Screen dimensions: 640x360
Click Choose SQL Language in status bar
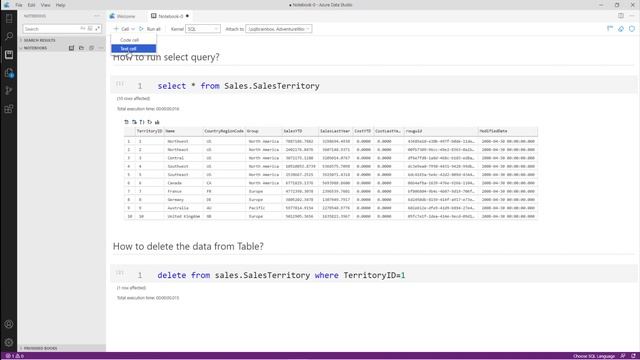tap(593, 356)
